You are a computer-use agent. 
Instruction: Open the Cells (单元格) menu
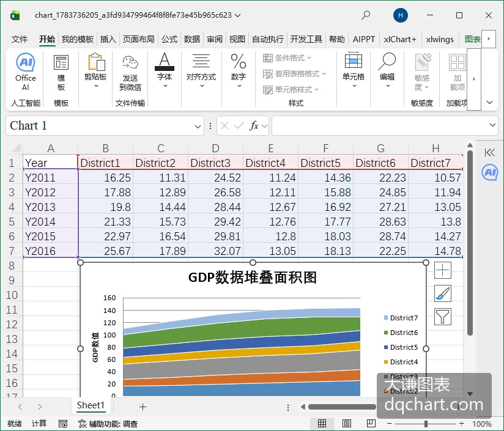tap(354, 70)
